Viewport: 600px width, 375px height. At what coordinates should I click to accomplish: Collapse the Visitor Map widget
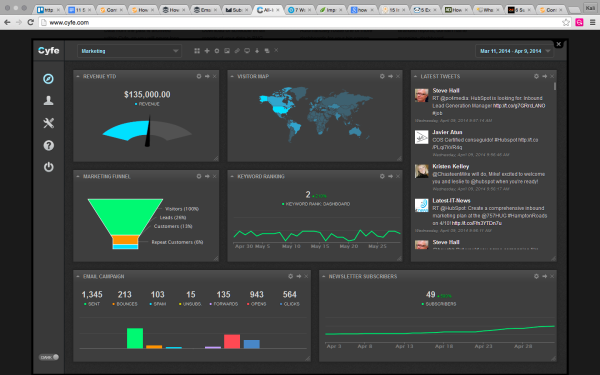click(232, 77)
